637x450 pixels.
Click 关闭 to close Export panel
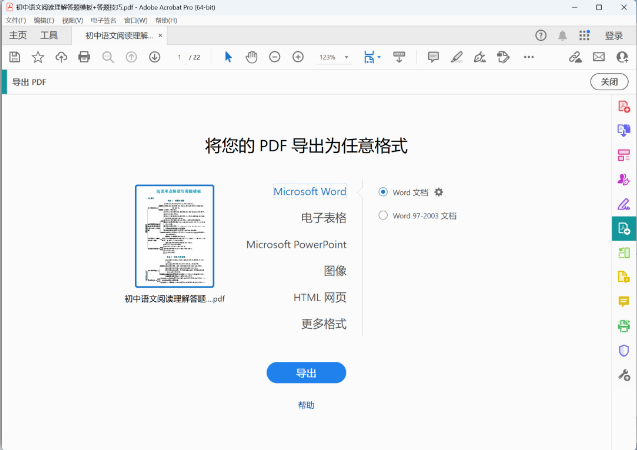pos(609,82)
